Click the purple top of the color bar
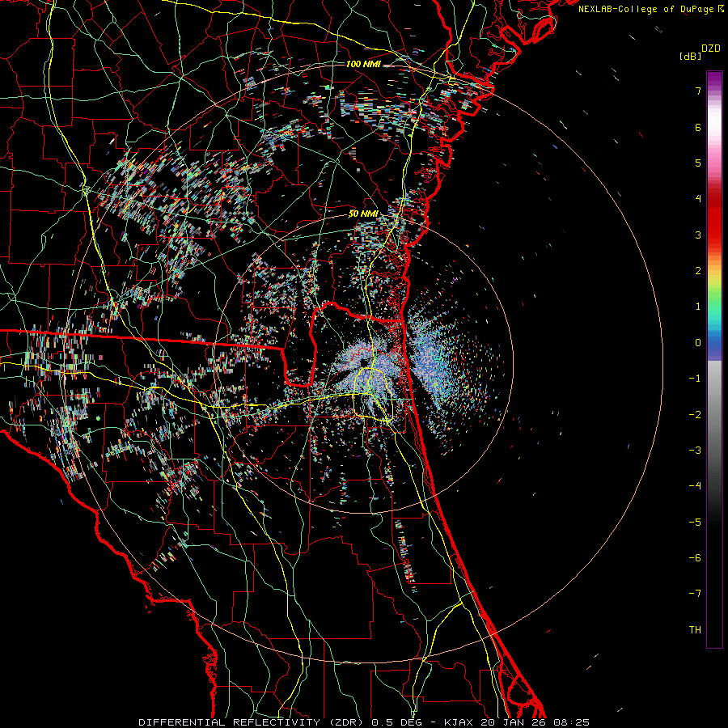This screenshot has height=728, width=728. point(714,80)
